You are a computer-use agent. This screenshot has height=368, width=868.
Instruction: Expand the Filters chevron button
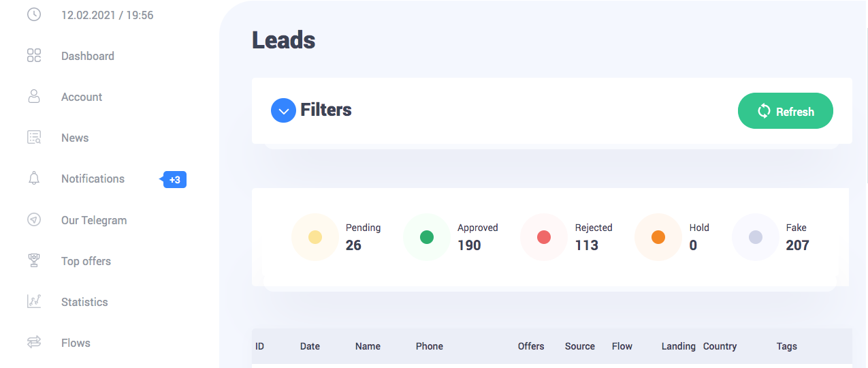tap(283, 110)
